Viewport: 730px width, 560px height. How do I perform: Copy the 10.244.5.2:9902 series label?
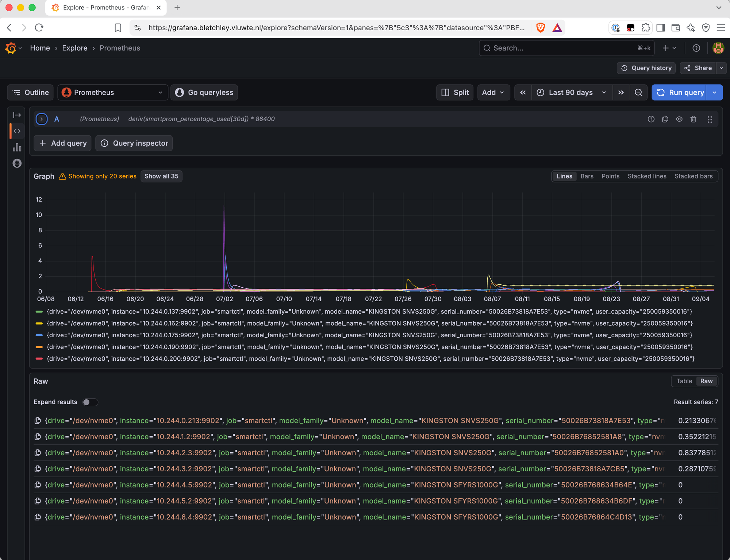point(37,501)
